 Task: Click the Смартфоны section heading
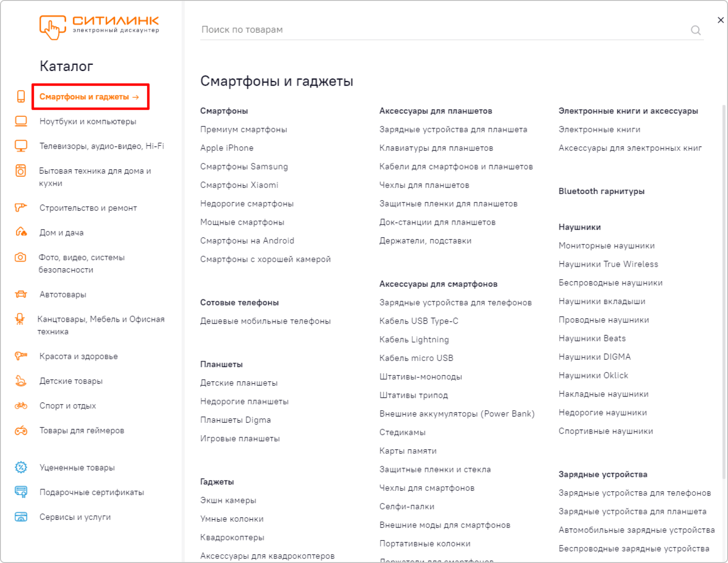coord(224,111)
